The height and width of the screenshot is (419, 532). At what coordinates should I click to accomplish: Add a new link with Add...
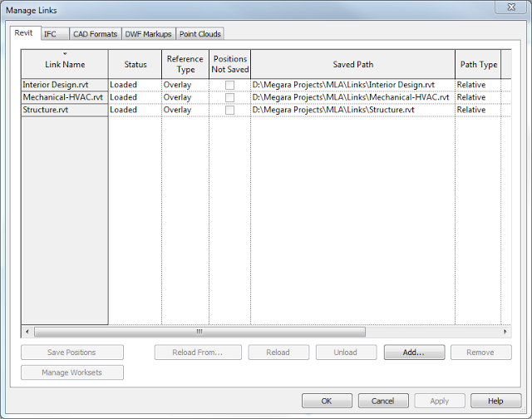coord(414,352)
